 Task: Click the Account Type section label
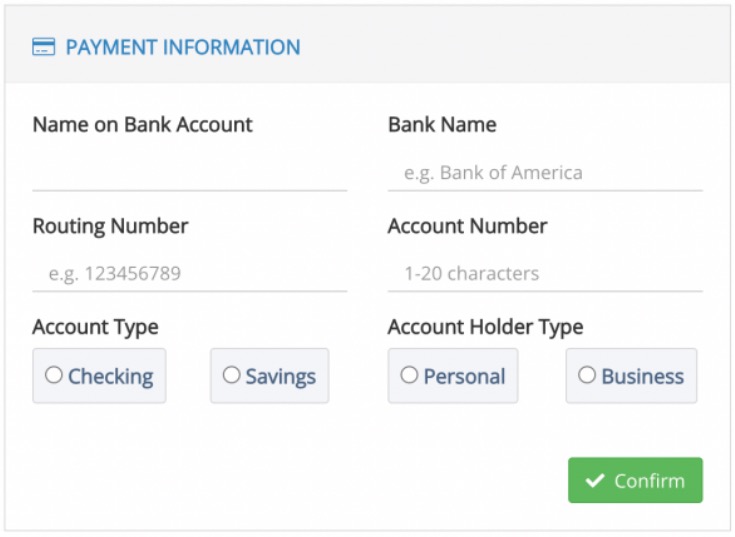pos(96,327)
